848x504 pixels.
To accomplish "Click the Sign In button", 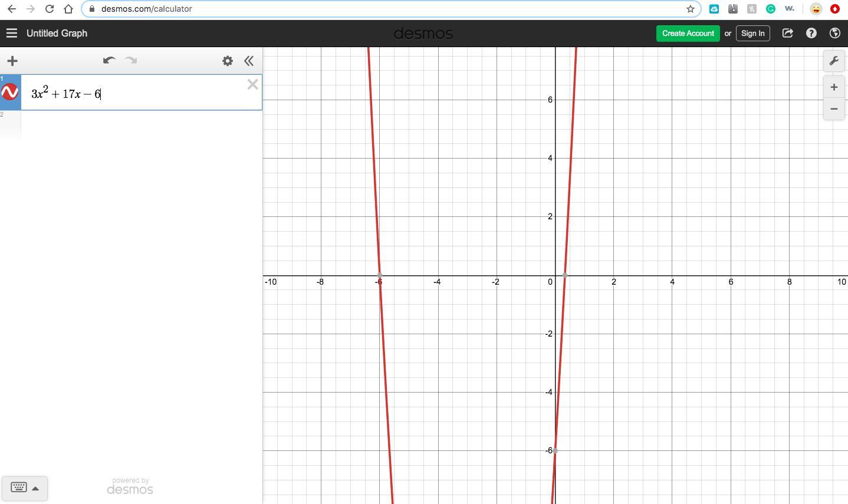I will (752, 34).
